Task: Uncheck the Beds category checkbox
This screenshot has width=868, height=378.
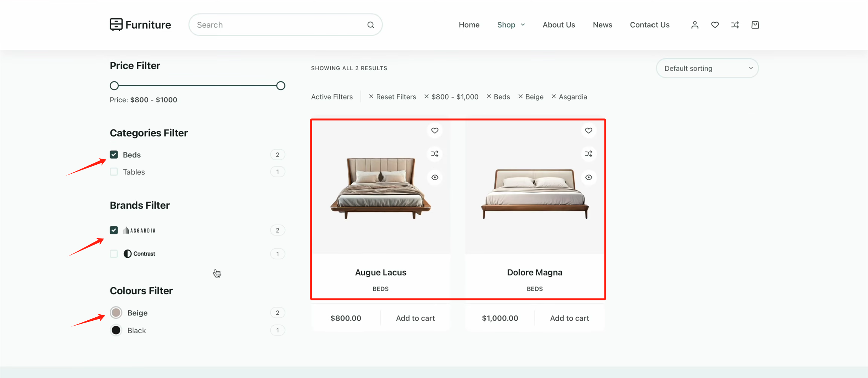Action: click(114, 155)
